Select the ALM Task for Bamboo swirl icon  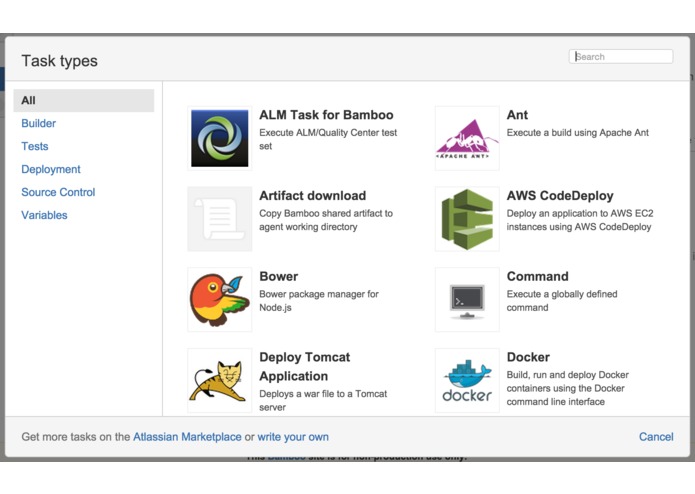coord(220,138)
